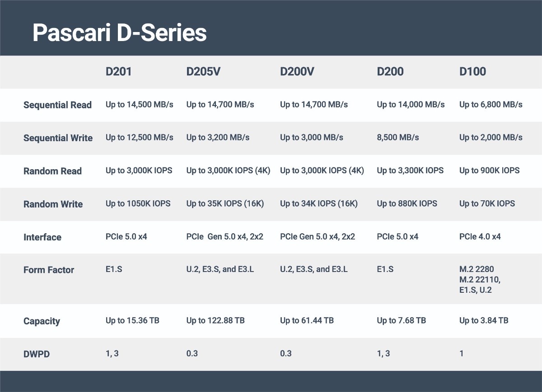542x392 pixels.
Task: Select the 1050K IOPS random write value
Action: 138,204
